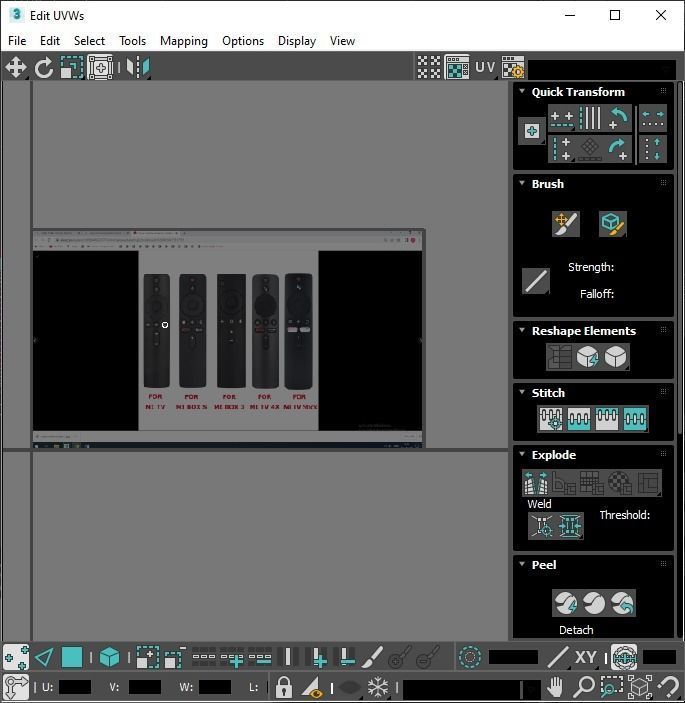Select the Move Selected Subobject tool
This screenshot has width=685, height=703.
coord(16,68)
